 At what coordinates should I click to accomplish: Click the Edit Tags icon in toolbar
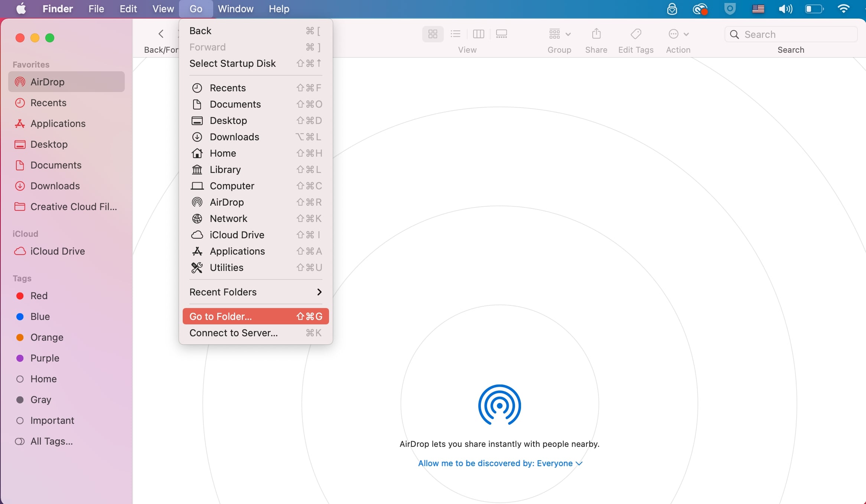pyautogui.click(x=635, y=34)
